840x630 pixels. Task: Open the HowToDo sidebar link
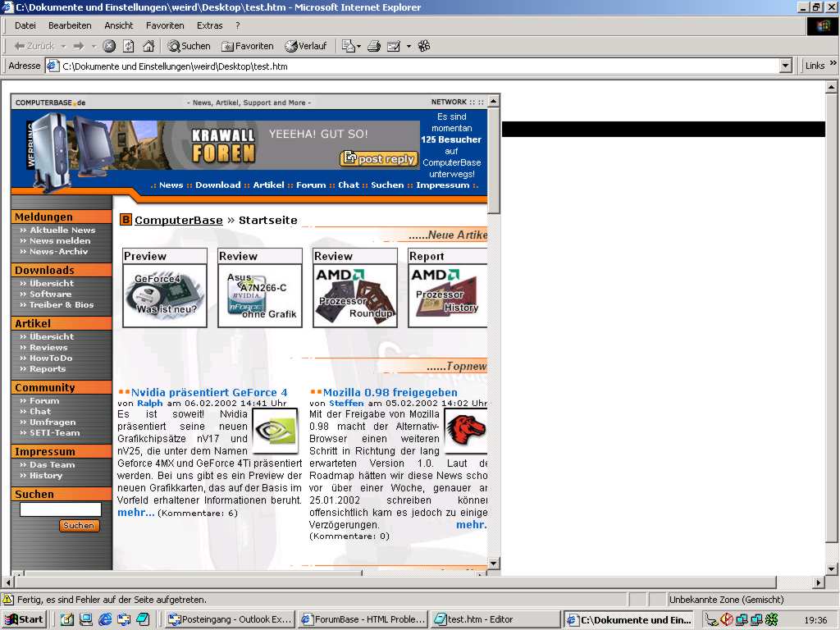click(x=50, y=358)
